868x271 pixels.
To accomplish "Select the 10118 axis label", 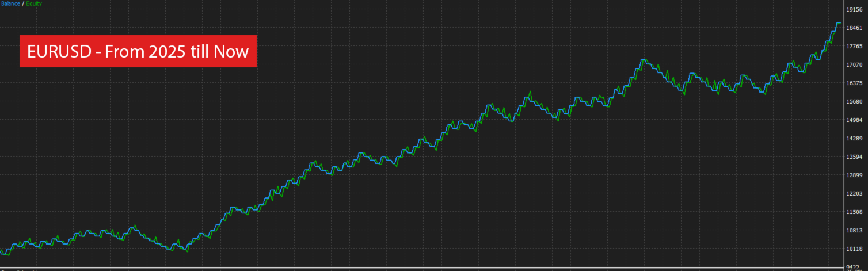I will pos(854,249).
